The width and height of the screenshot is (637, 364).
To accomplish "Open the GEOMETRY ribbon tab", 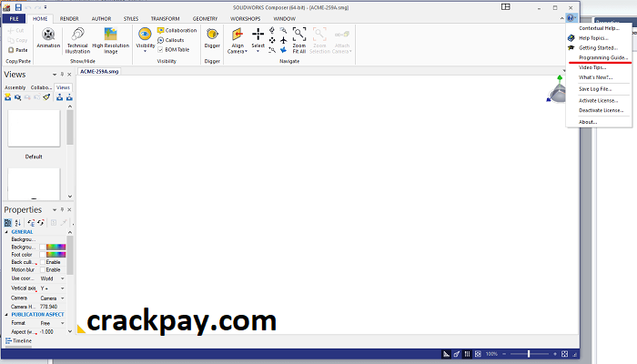I will point(205,19).
